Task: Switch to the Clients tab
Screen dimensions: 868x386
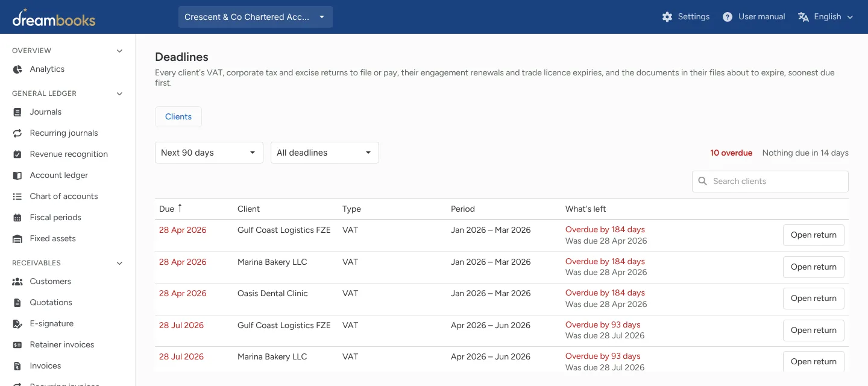Action: [178, 117]
